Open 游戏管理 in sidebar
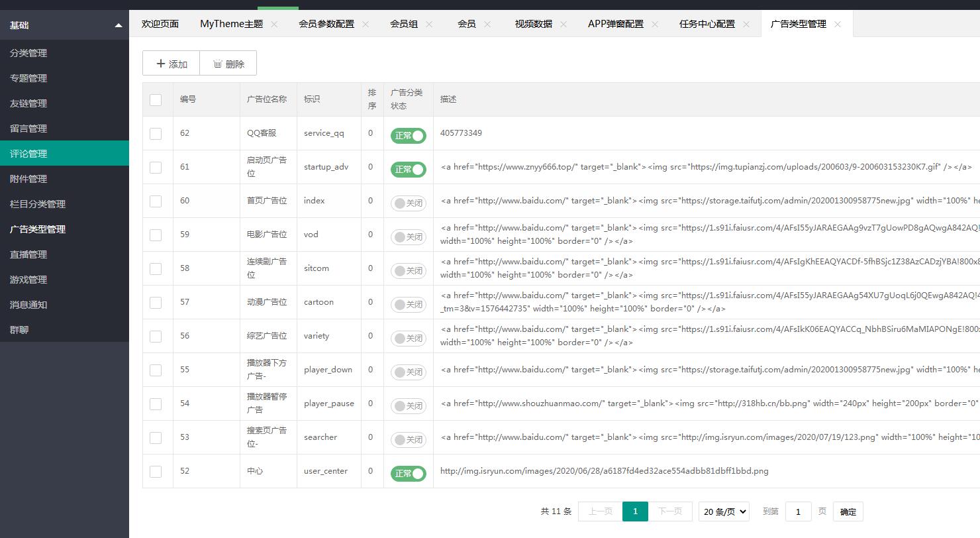The width and height of the screenshot is (980, 538). point(64,280)
